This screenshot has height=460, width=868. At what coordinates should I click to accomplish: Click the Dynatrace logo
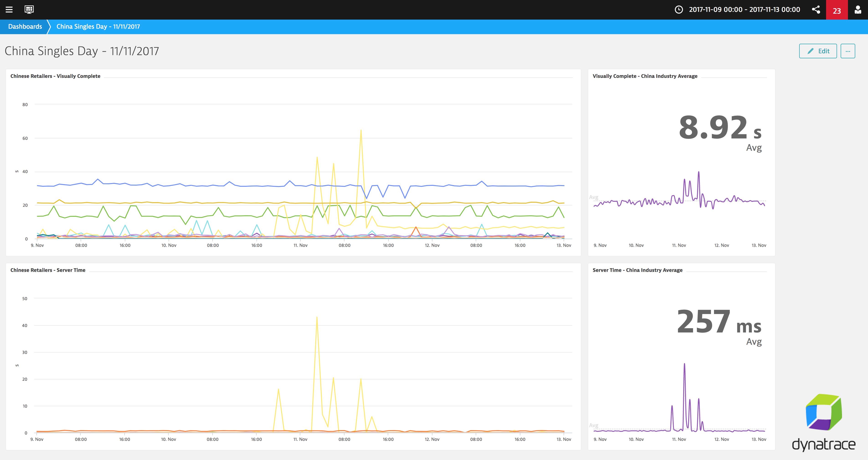click(x=824, y=423)
